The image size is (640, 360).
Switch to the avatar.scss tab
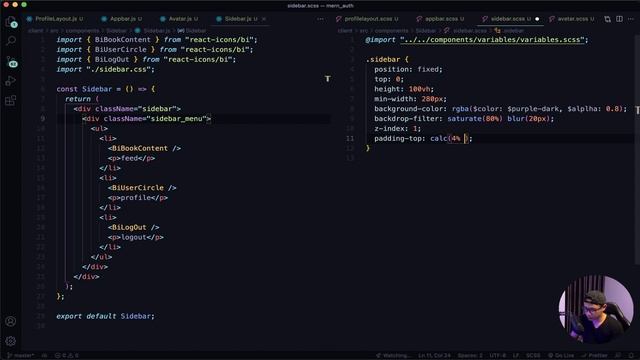[571, 19]
